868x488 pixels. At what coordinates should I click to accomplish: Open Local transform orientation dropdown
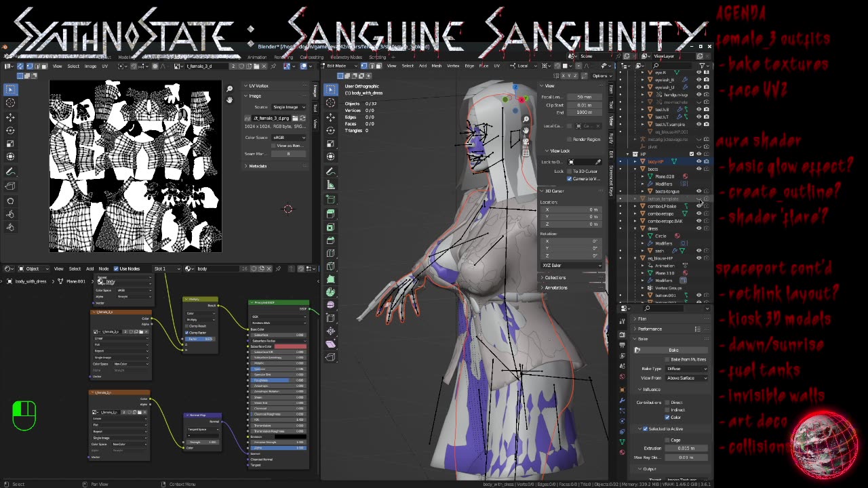[524, 66]
